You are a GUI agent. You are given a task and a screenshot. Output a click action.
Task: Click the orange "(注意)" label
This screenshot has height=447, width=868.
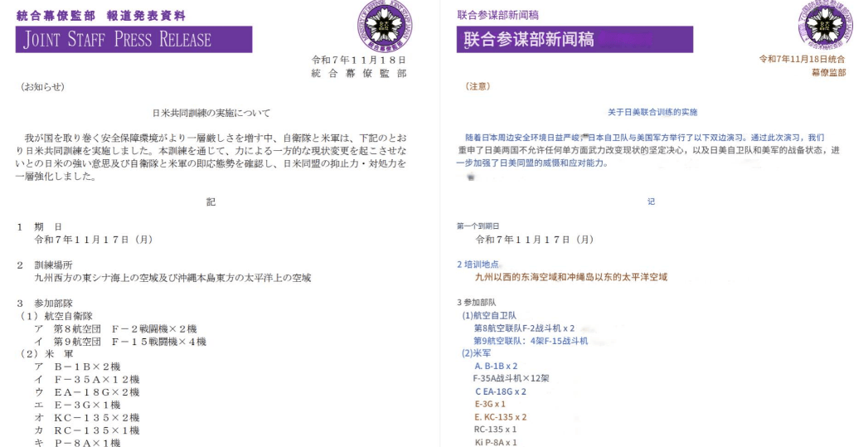(478, 86)
